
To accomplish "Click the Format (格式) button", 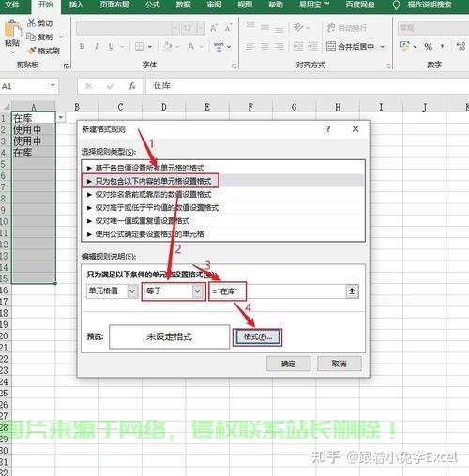I will click(258, 337).
